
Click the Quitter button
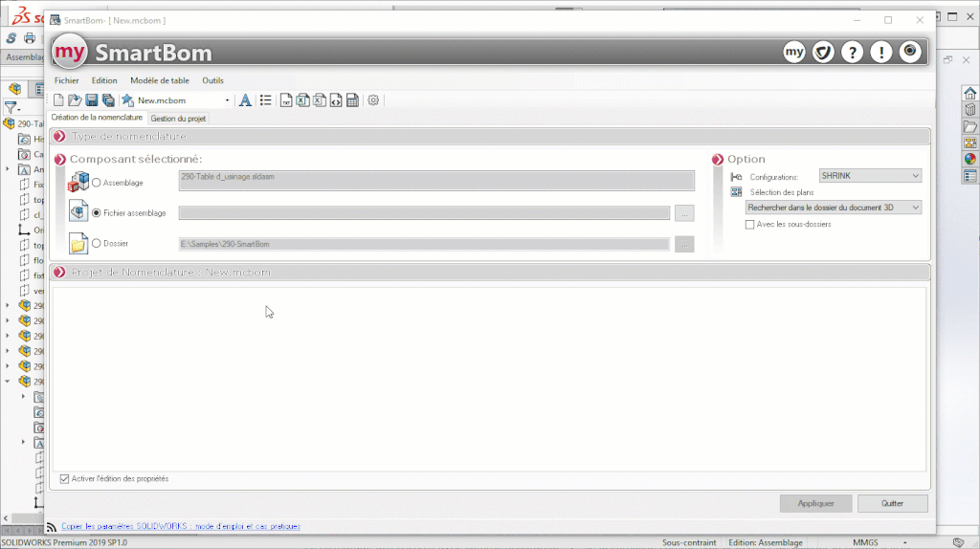tap(893, 503)
